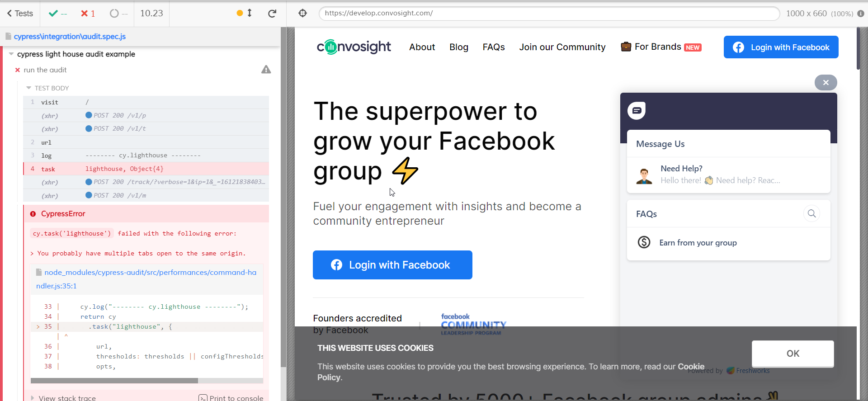Open the audit.spec.js spec file link
This screenshot has width=868, height=401.
[x=70, y=37]
